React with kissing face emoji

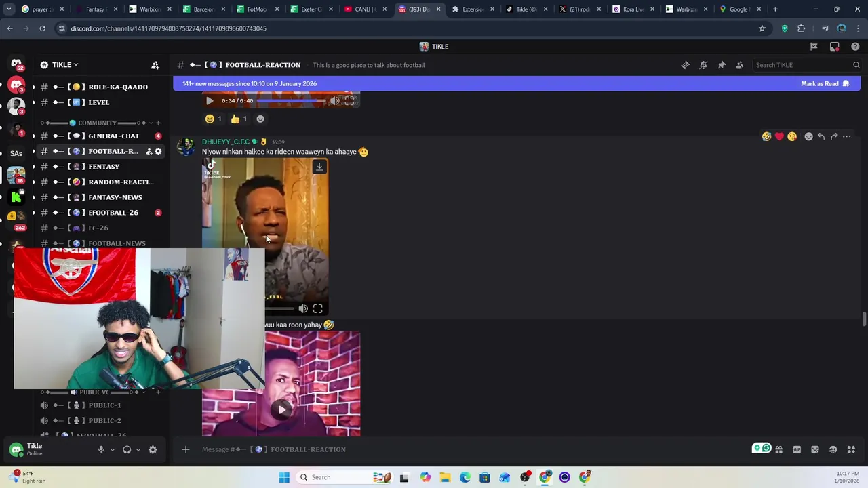pyautogui.click(x=792, y=136)
